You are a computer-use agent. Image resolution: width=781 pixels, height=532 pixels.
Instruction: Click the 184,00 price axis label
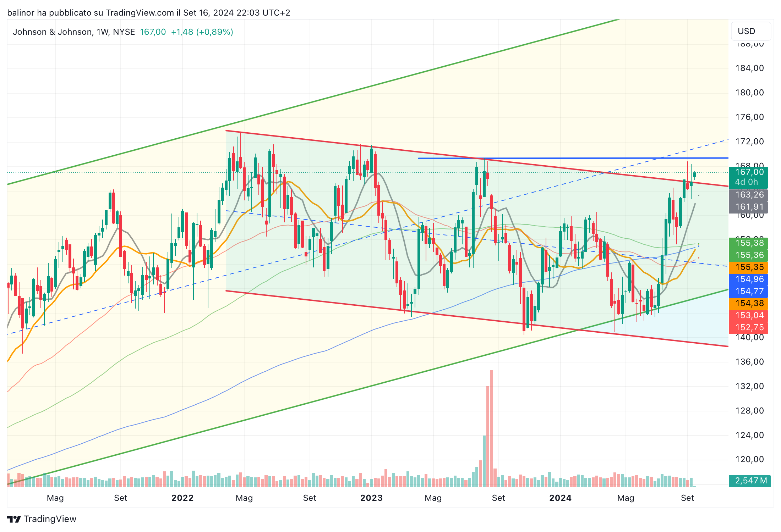click(749, 68)
